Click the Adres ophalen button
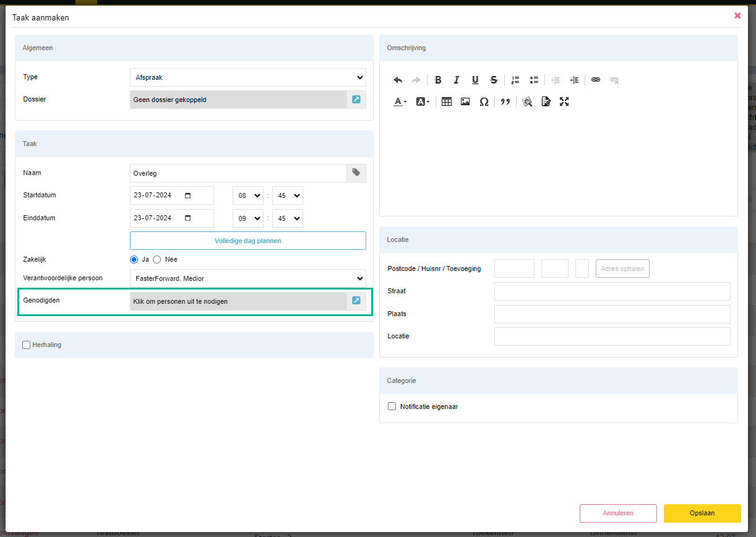Image resolution: width=756 pixels, height=537 pixels. pos(622,268)
